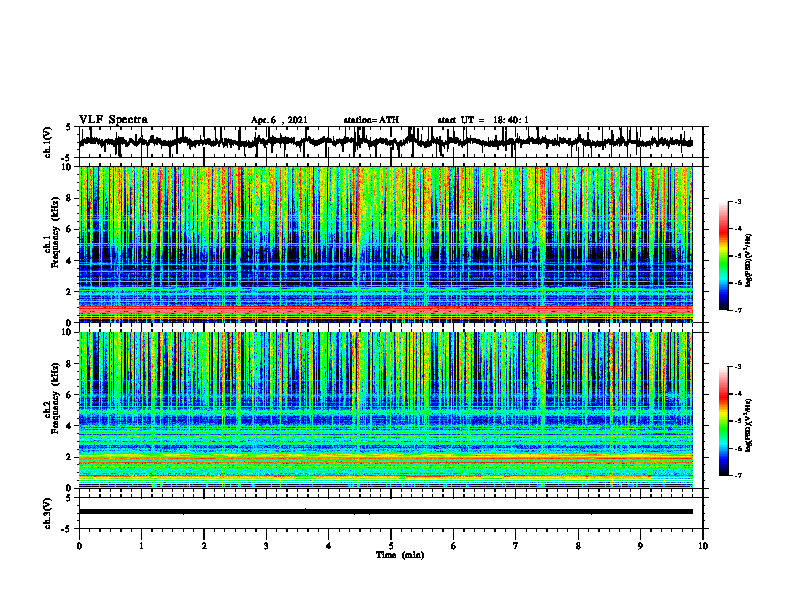This screenshot has width=792, height=612.
Task: Click the "9" tick on the time axis
Action: click(x=640, y=546)
